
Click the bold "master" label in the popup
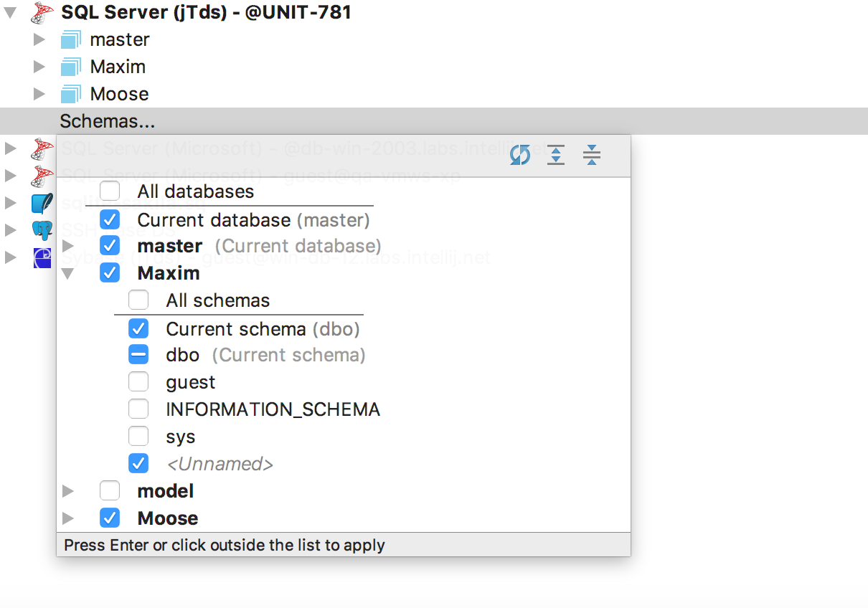pyautogui.click(x=170, y=246)
